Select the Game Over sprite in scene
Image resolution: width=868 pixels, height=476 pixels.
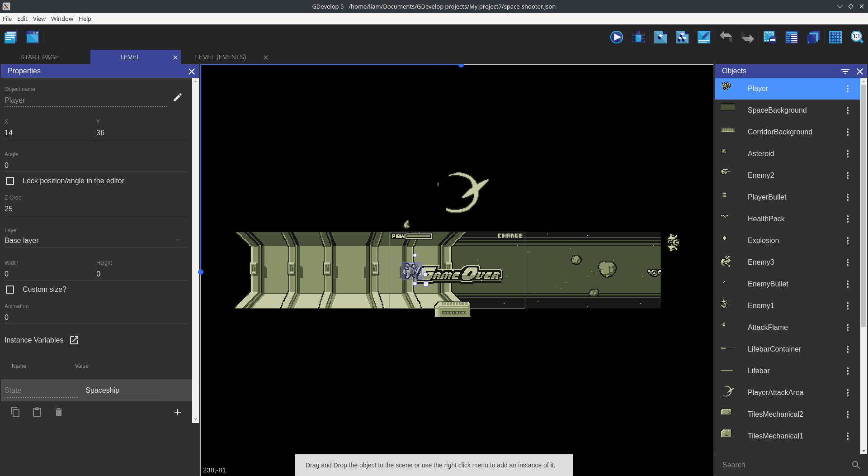[461, 274]
